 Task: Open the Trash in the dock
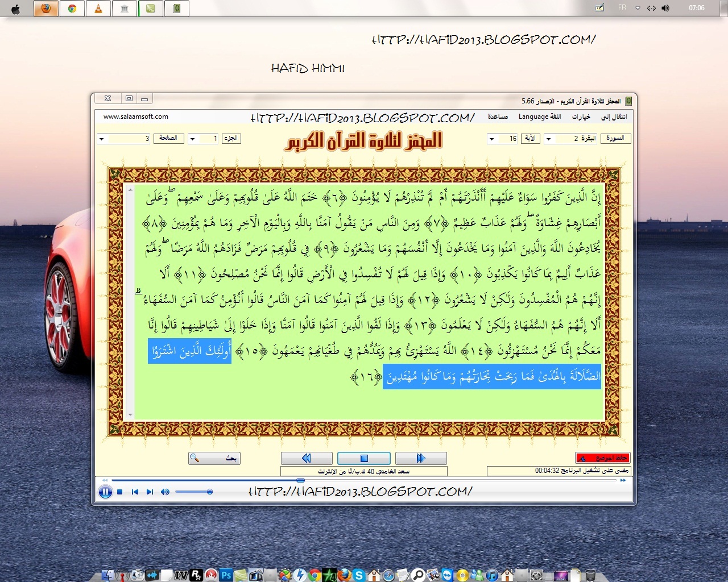pos(590,575)
